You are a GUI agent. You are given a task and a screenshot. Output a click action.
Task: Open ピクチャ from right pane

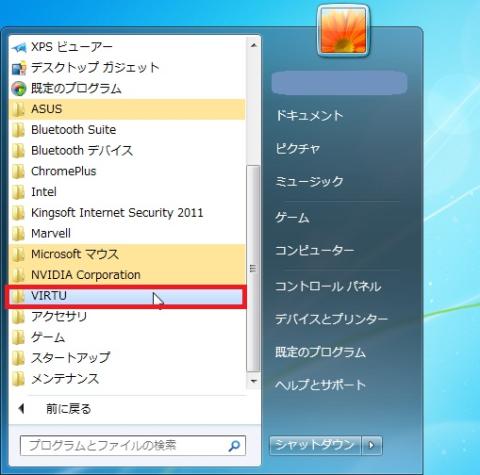[298, 148]
